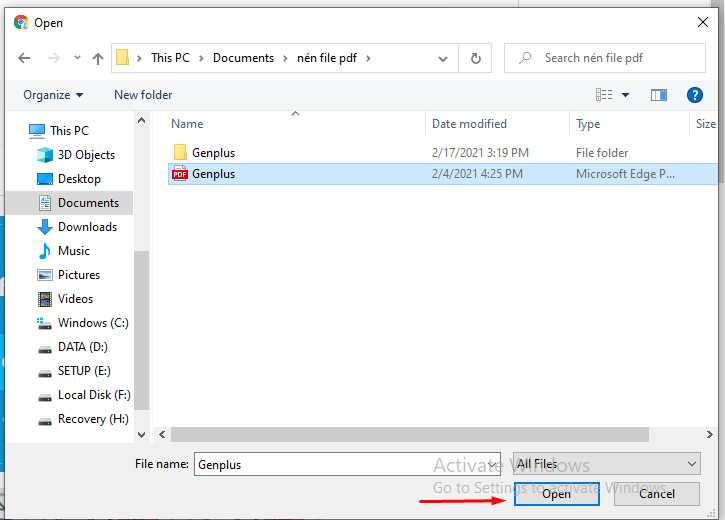Screen dimensions: 725x520
Task: Open the All Files type dropdown
Action: coord(607,464)
